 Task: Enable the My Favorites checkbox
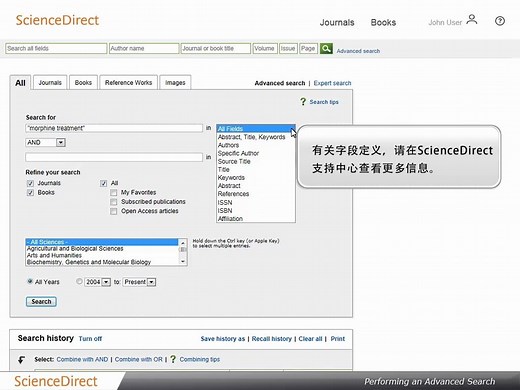114,193
